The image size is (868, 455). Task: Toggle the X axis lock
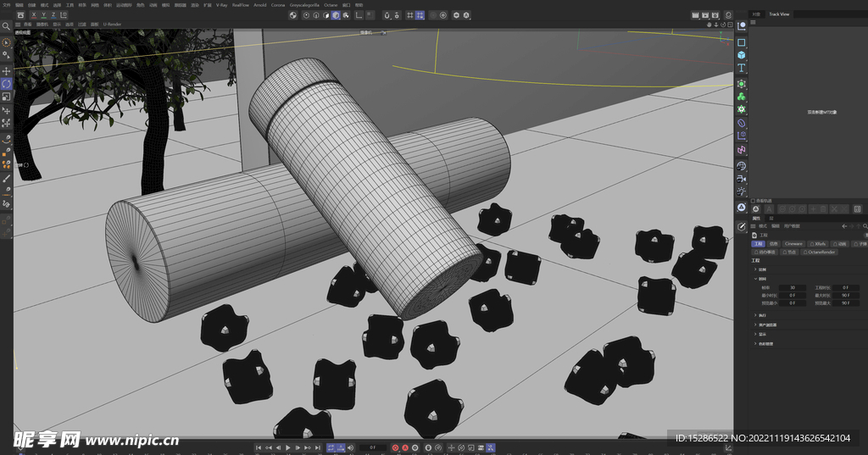pos(34,15)
